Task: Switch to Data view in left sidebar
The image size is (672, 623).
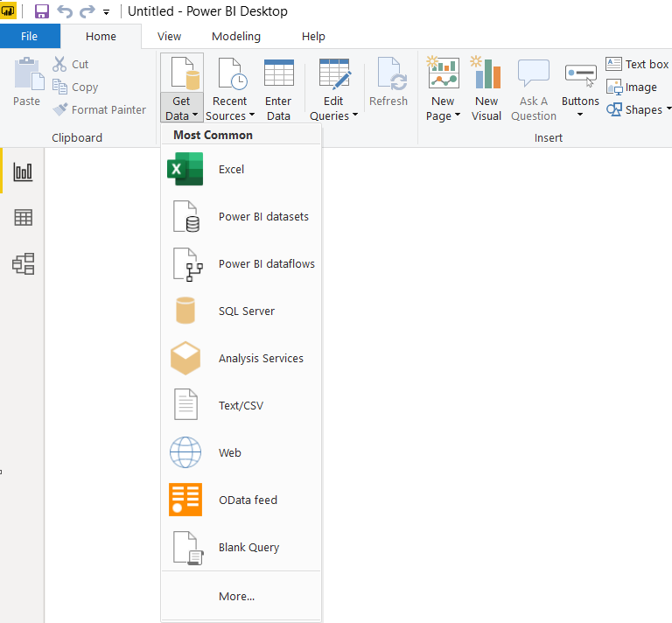Action: click(23, 218)
